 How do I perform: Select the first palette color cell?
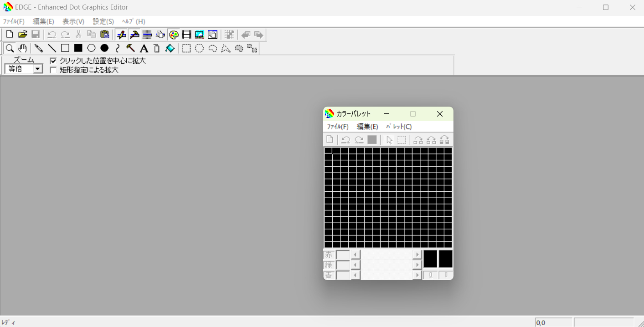click(x=328, y=151)
